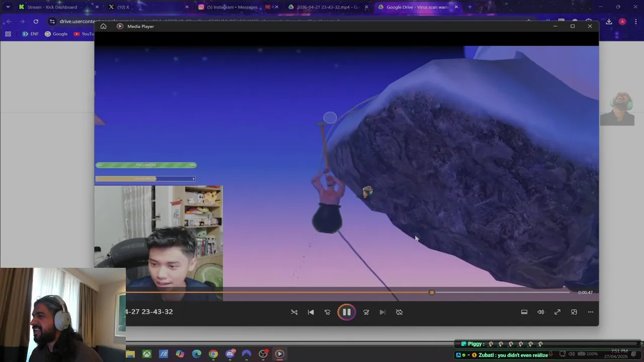Open File Explorer from the taskbar
Viewport: 644px width, 362px height.
pos(130,354)
